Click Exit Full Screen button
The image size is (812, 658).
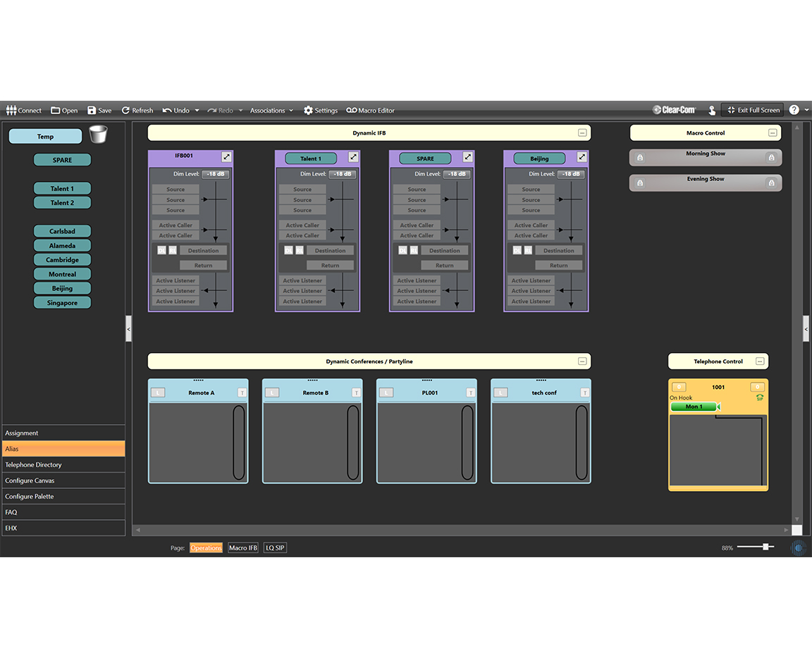point(753,110)
